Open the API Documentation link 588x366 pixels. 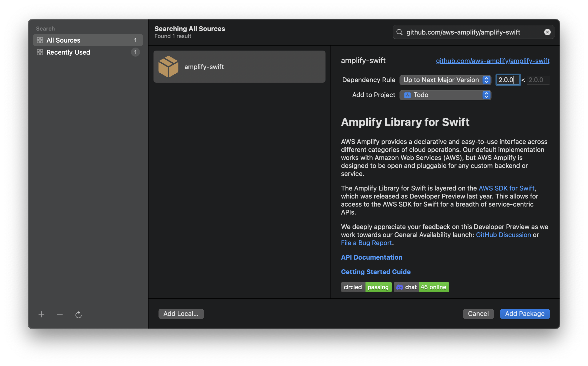372,257
